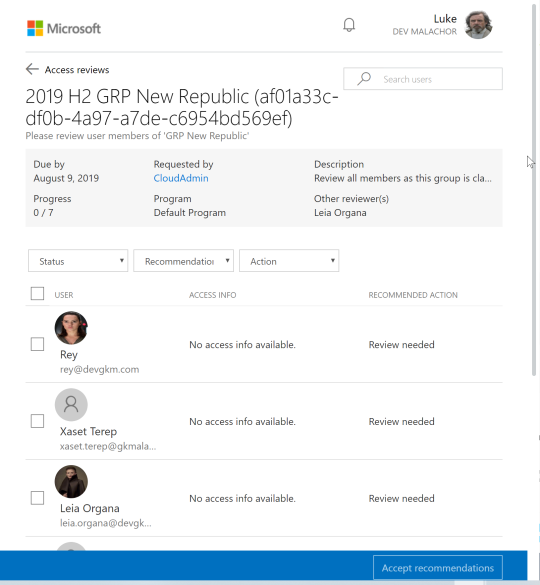540x585 pixels.
Task: Click the Leia Organa user name
Action: click(90, 508)
